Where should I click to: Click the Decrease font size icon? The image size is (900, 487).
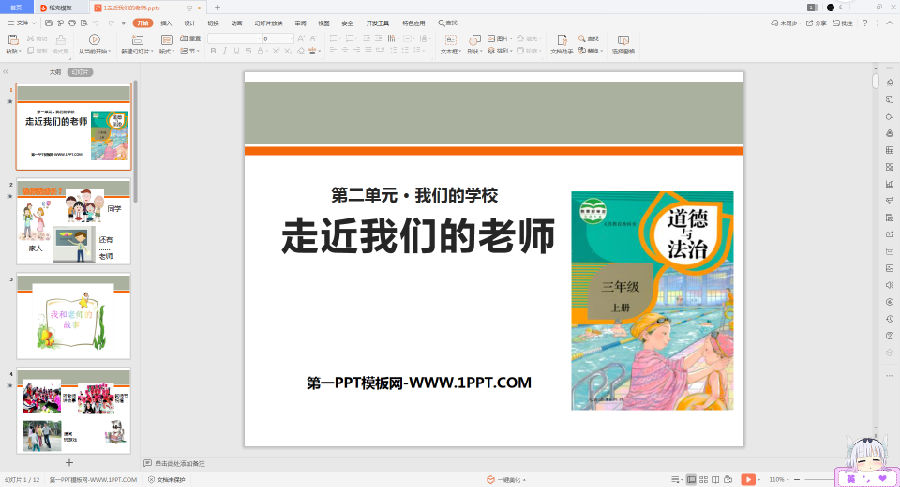312,38
